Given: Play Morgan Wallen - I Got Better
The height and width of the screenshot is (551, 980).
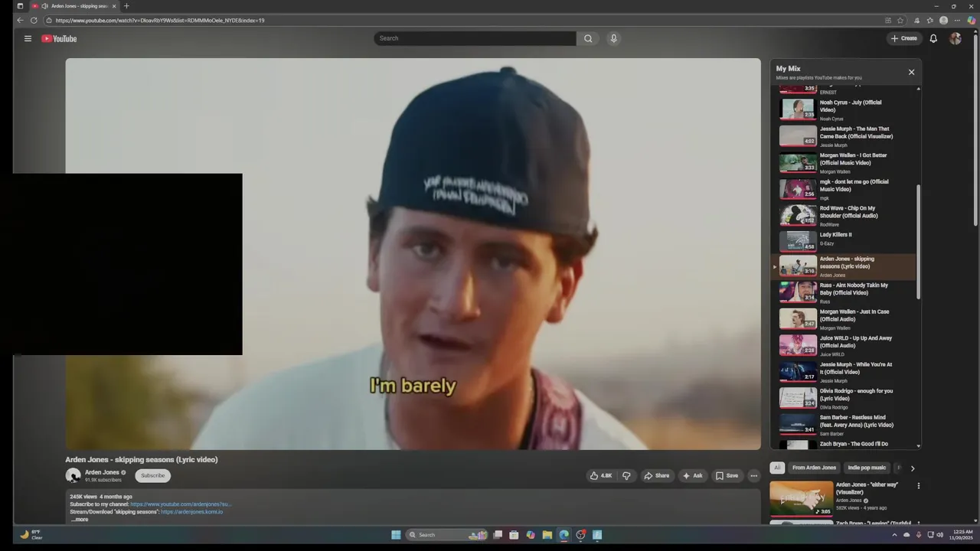Looking at the screenshot, I should point(842,162).
